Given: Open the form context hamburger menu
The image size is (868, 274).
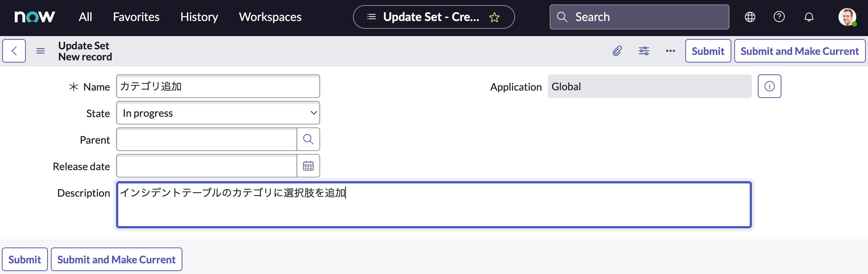Looking at the screenshot, I should tap(40, 50).
